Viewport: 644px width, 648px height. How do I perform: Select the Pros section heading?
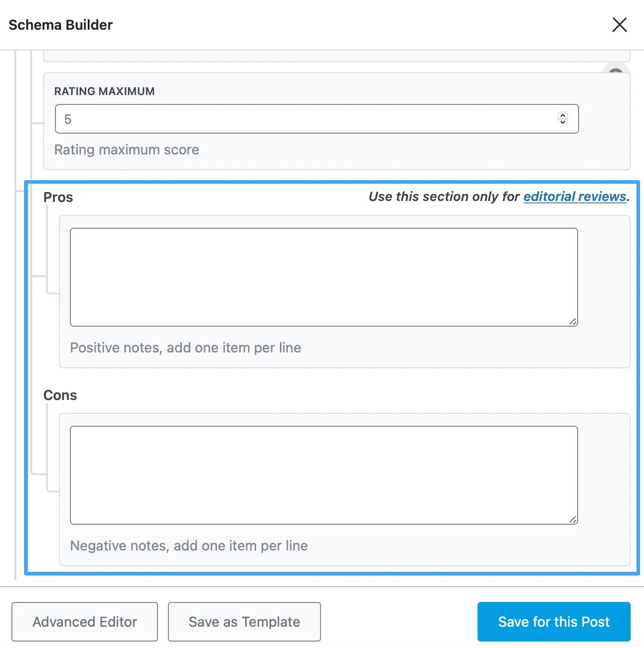58,197
